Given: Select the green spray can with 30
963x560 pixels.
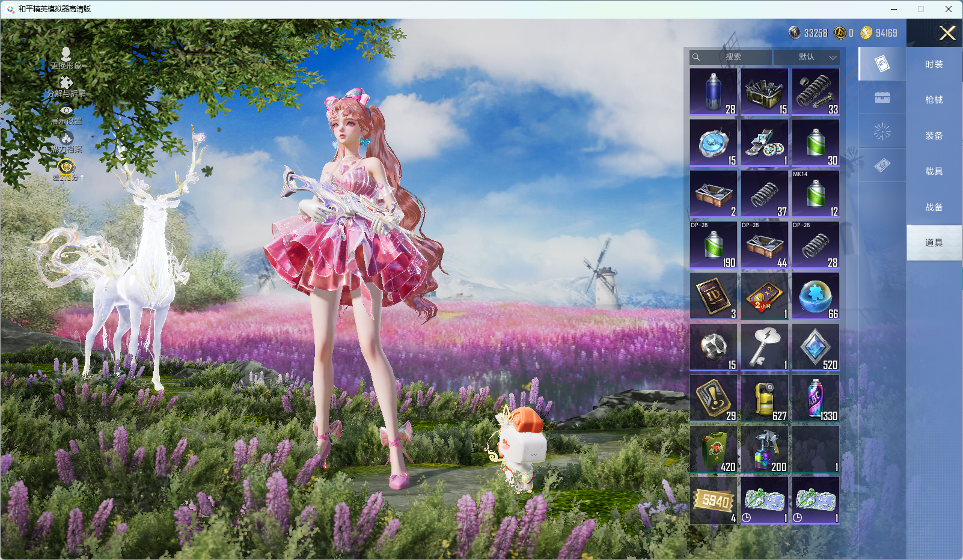Looking at the screenshot, I should pyautogui.click(x=816, y=143).
